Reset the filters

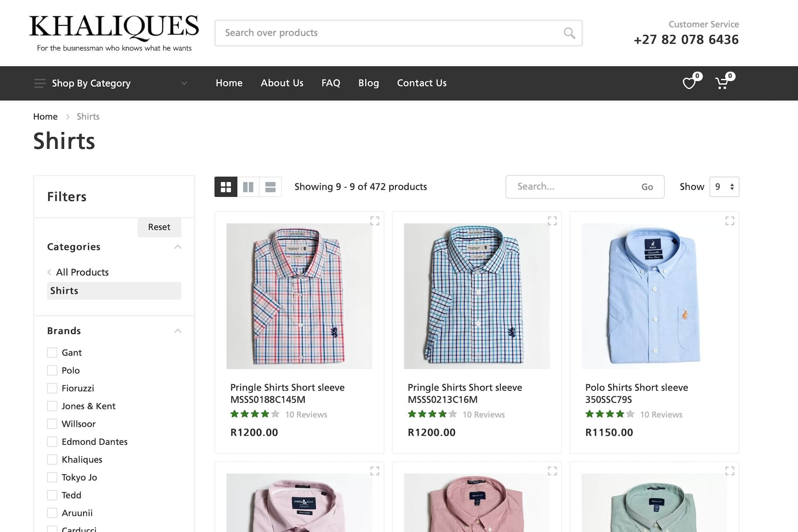(159, 227)
